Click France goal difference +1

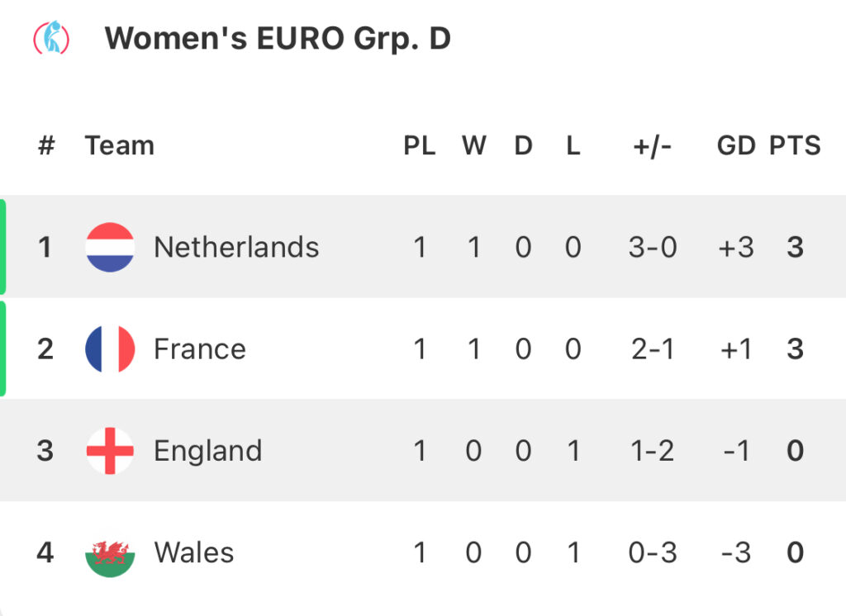(x=736, y=349)
